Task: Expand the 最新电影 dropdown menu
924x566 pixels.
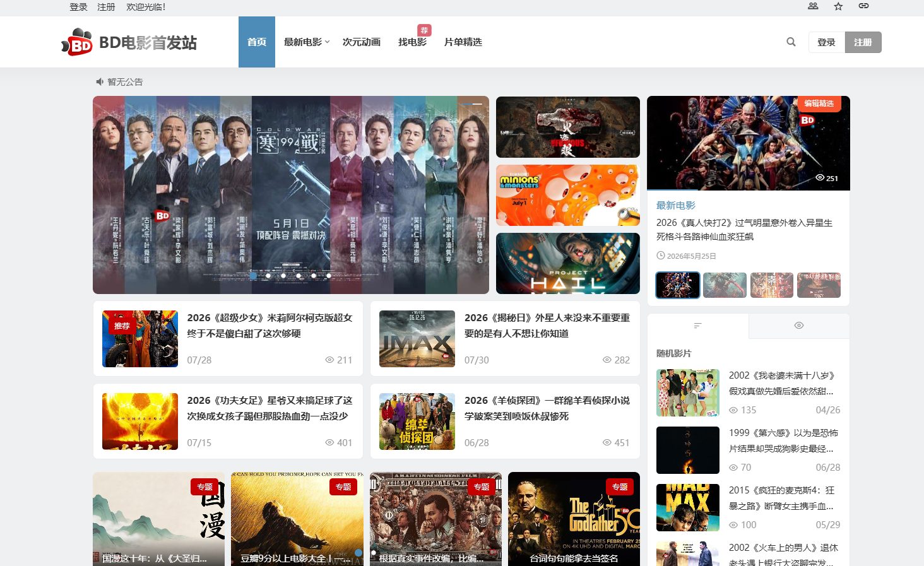Action: [x=307, y=42]
